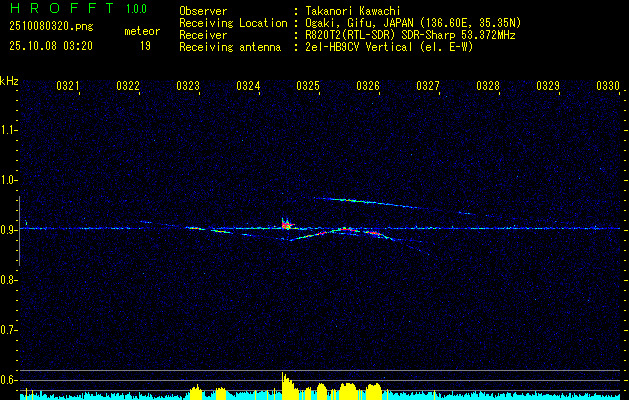Click the 0321 time axis marker
This screenshot has height=400, width=629.
[68, 86]
